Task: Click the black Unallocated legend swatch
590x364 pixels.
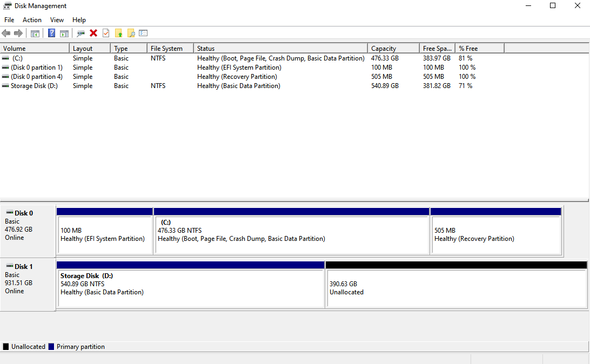Action: (x=5, y=347)
